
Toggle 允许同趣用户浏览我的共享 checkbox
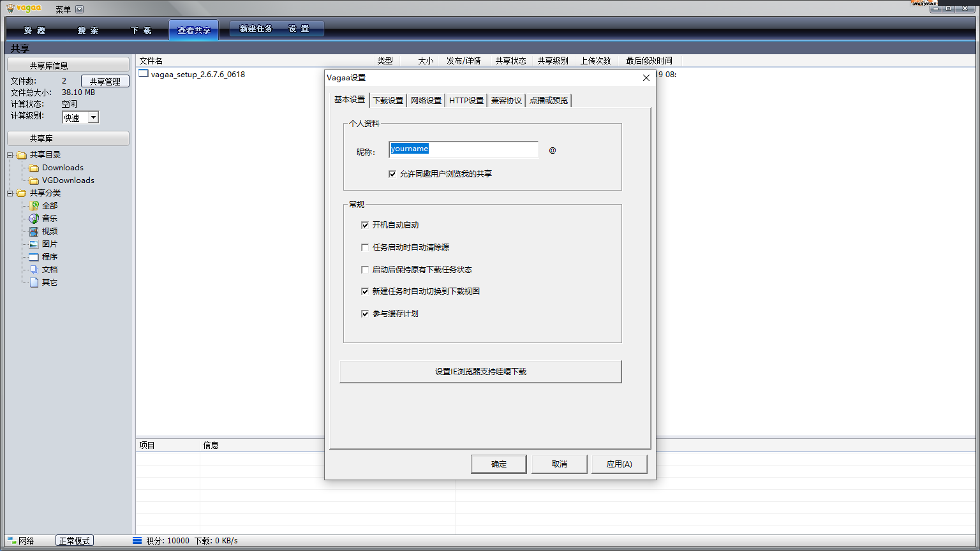tap(392, 174)
